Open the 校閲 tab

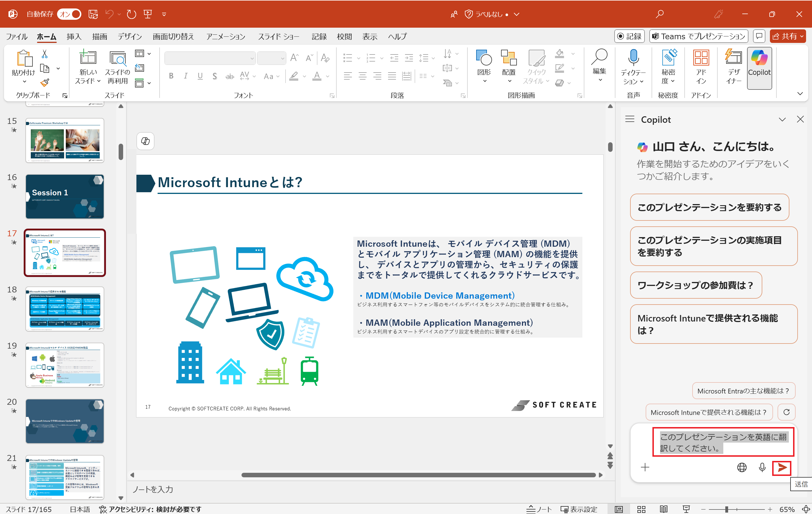(344, 36)
